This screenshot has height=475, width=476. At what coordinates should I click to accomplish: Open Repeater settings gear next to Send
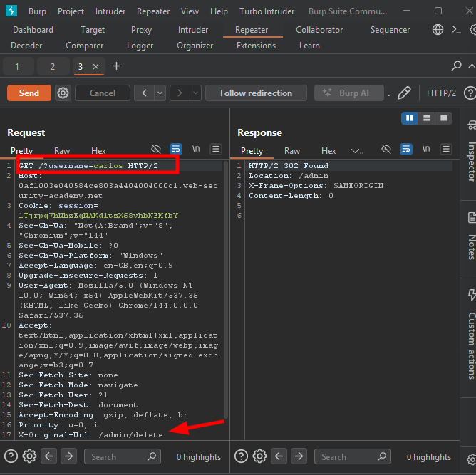pos(63,93)
